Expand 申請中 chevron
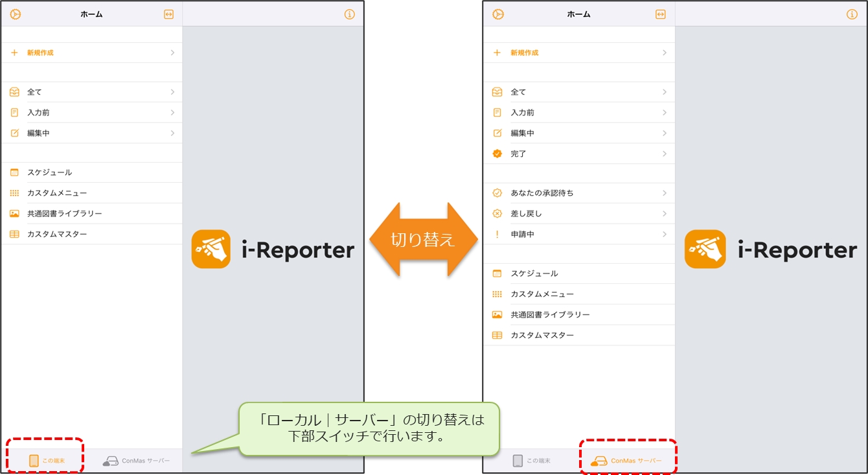 coord(665,234)
